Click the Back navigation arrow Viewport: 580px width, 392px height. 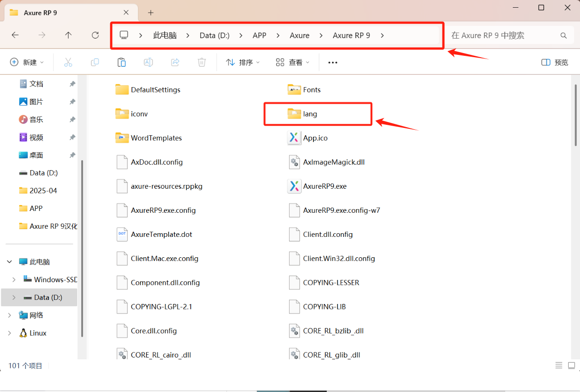(x=15, y=35)
